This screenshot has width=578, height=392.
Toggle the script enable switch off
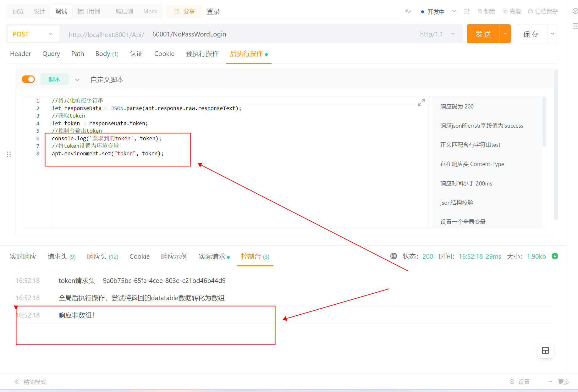(x=28, y=79)
